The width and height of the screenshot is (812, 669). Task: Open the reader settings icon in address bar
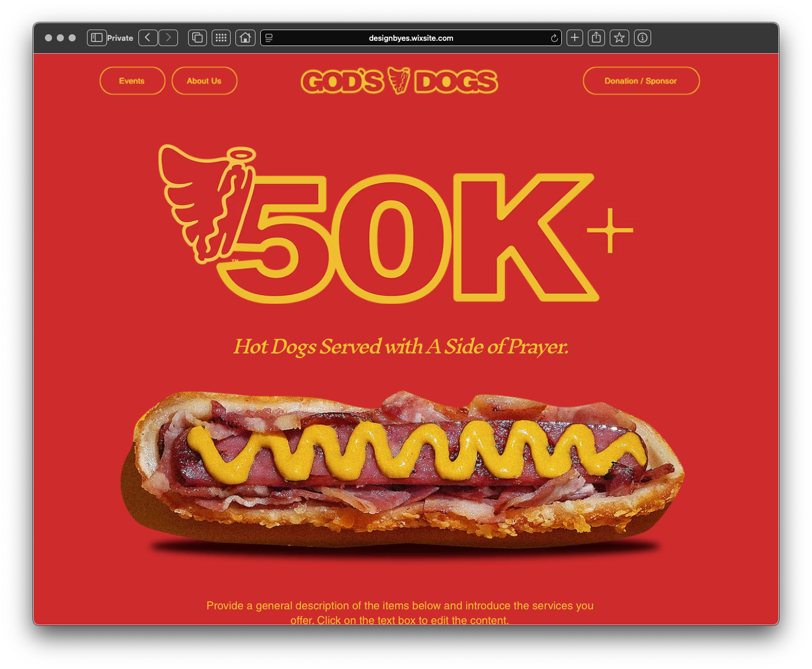click(x=269, y=38)
